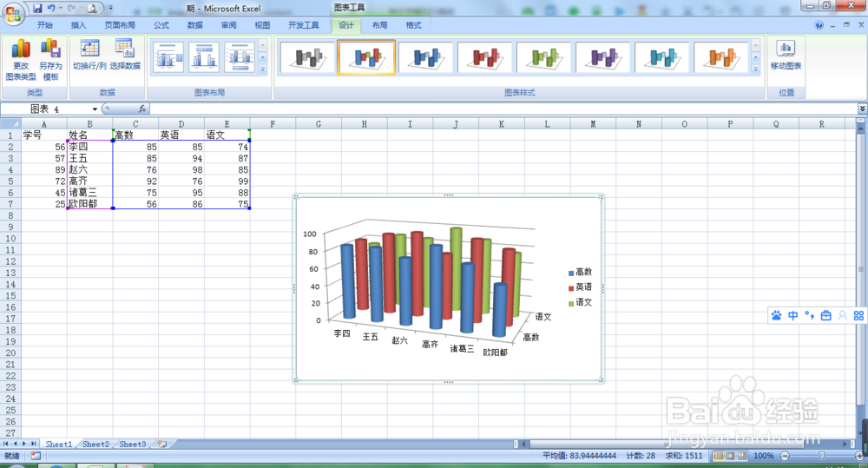
Task: Switch to Page Break Preview in status bar
Action: [742, 456]
